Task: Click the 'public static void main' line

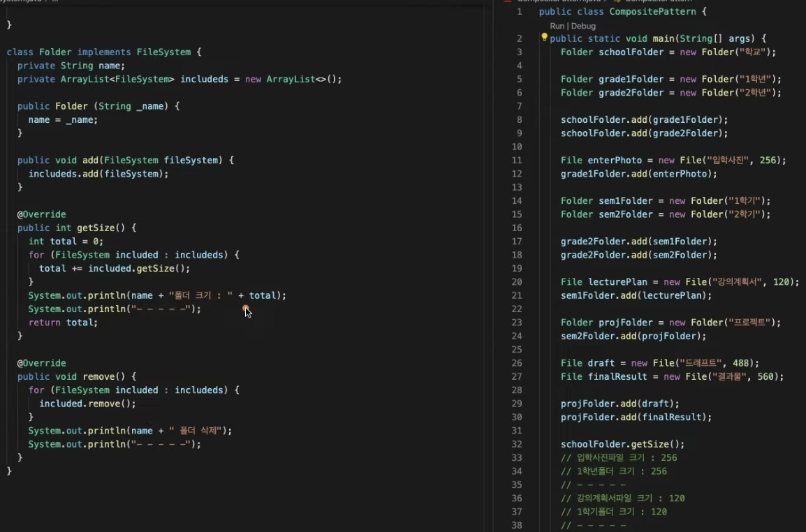Action: pyautogui.click(x=659, y=38)
